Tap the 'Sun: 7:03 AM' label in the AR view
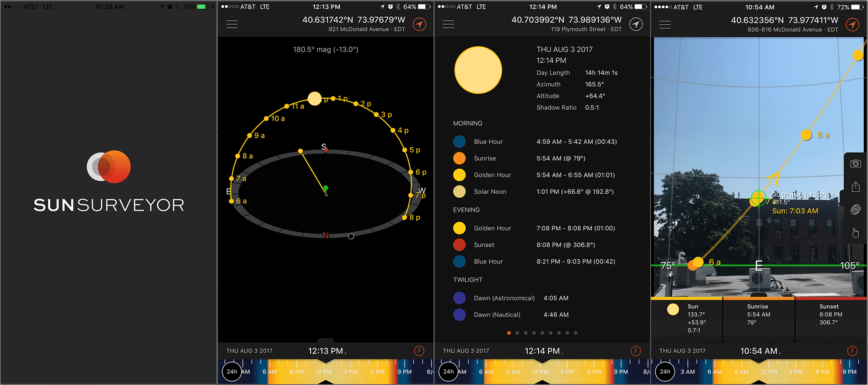 tap(795, 211)
